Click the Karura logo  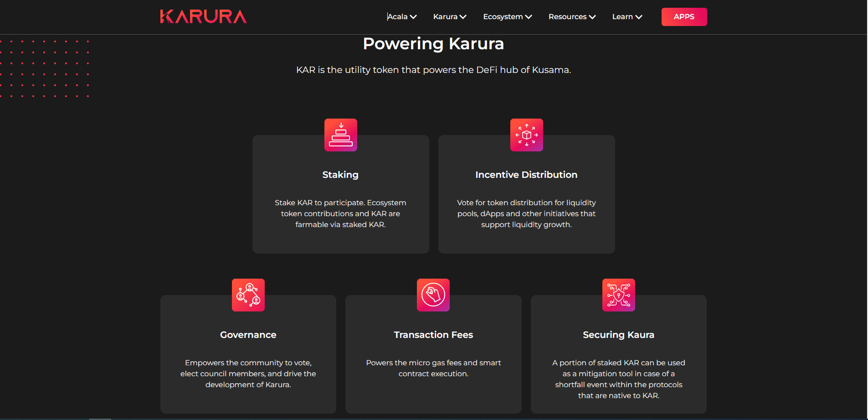coord(203,16)
